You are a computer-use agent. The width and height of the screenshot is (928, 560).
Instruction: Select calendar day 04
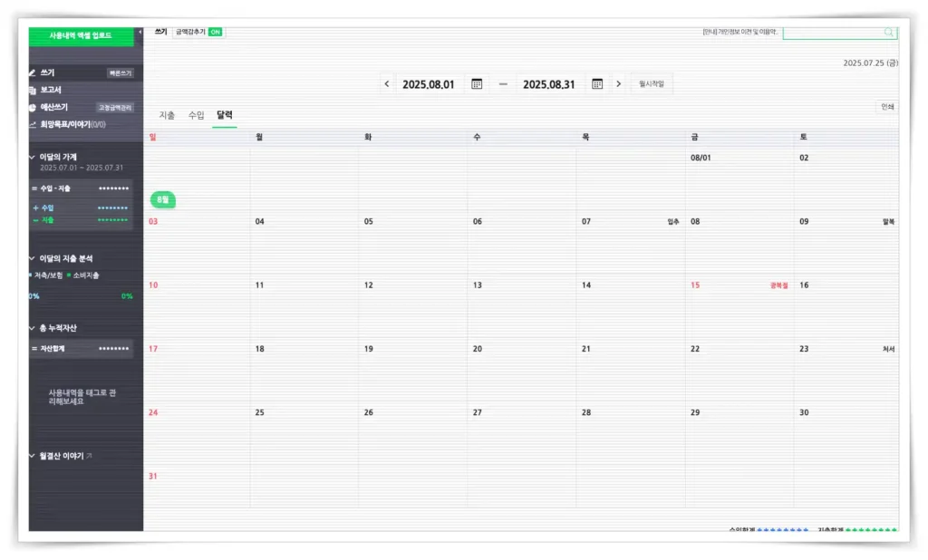click(304, 243)
